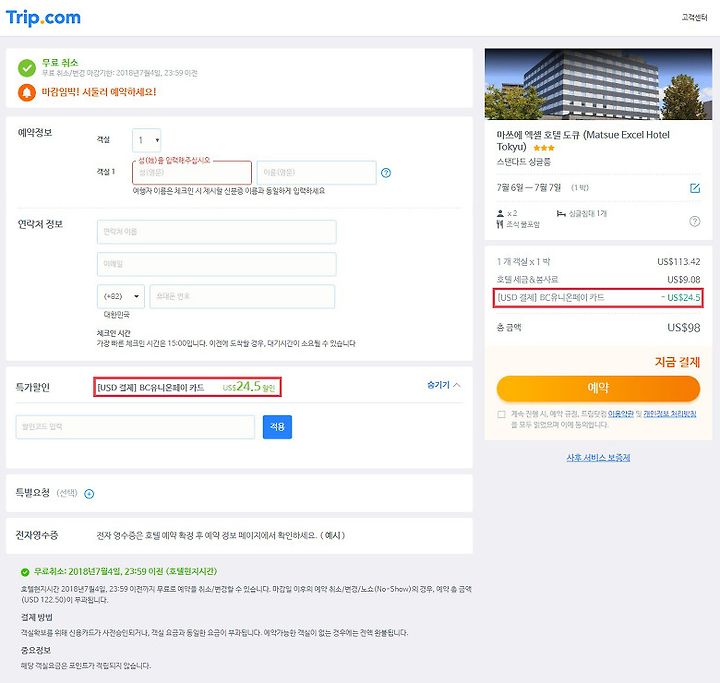720x683 pixels.
Task: Open the 이용약관 terms of use link
Action: click(621, 414)
